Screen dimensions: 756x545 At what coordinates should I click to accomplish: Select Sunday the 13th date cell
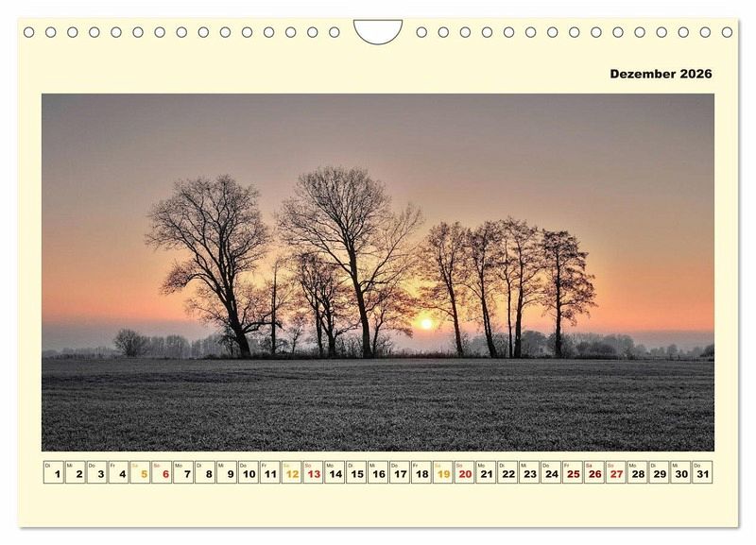click(x=314, y=472)
